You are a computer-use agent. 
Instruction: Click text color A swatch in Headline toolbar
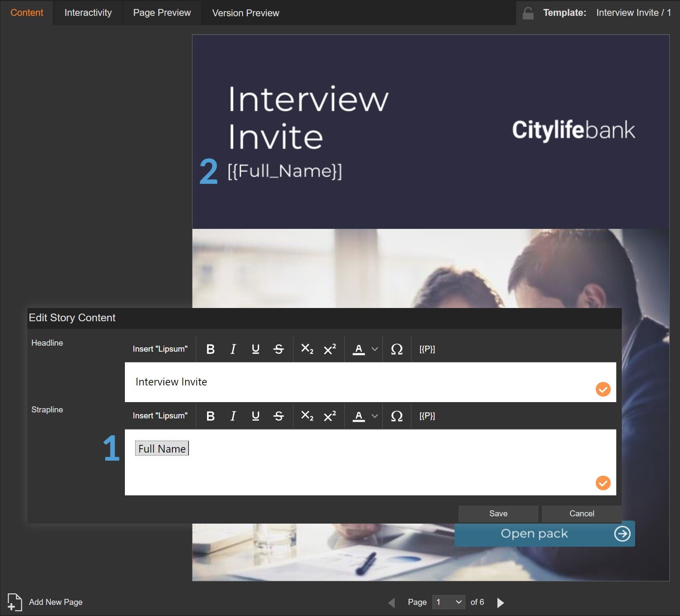pos(359,349)
